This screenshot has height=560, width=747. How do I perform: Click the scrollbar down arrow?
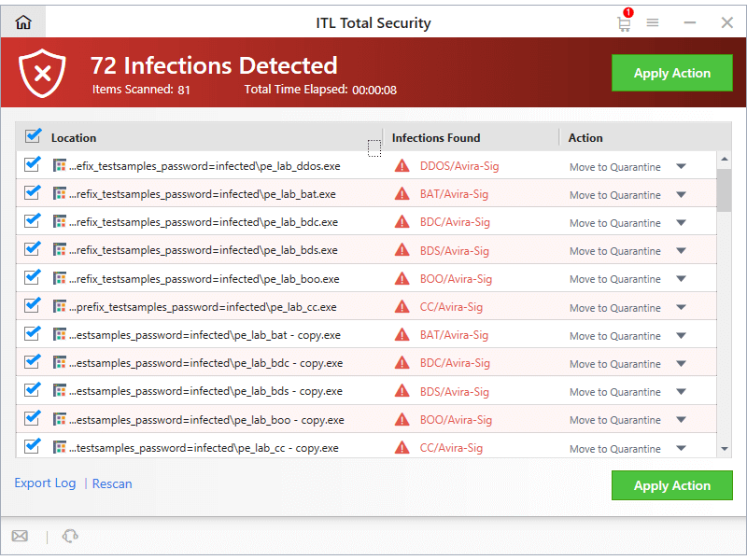(x=725, y=449)
